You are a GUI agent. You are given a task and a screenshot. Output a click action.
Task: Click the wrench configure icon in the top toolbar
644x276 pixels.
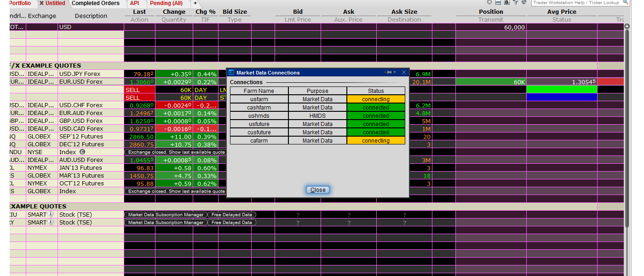[523, 2]
